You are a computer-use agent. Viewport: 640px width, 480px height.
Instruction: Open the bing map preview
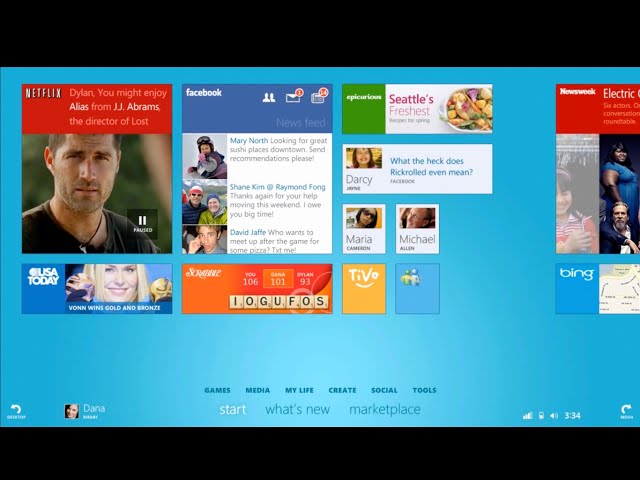[x=619, y=289]
